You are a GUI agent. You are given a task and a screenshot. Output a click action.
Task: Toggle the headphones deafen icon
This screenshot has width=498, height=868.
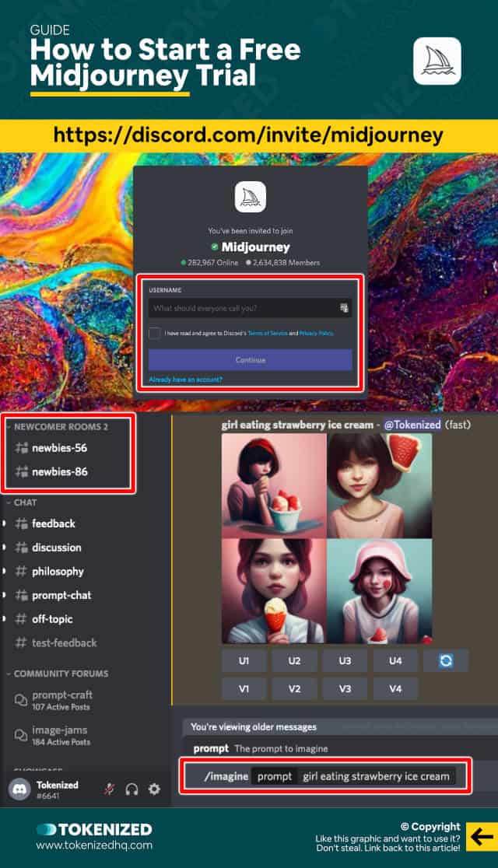[x=132, y=789]
